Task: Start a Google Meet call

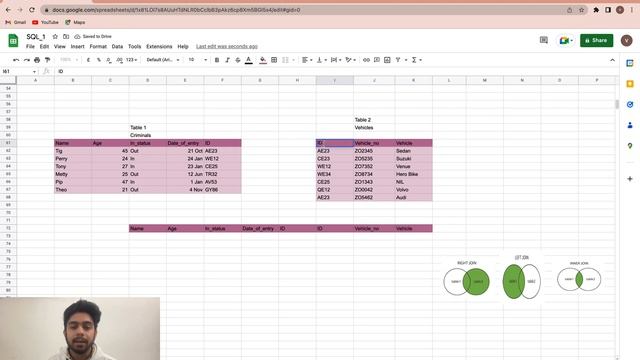Action: [566, 40]
